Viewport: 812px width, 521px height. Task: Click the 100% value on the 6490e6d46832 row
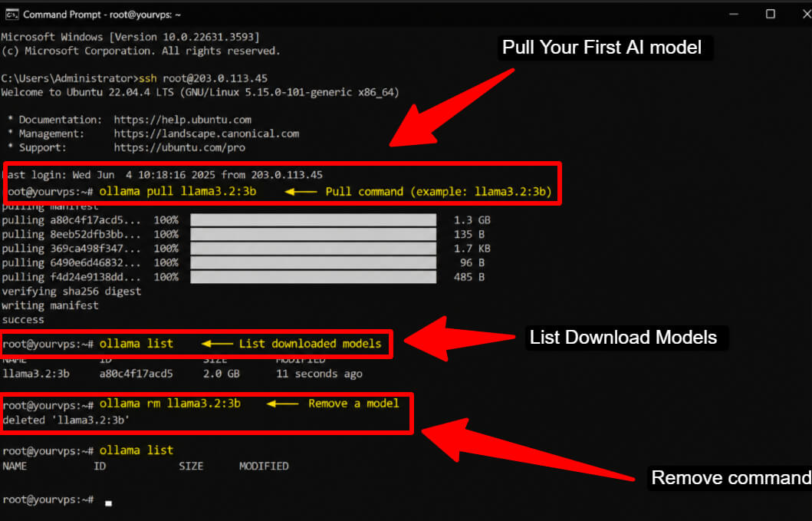coord(166,263)
